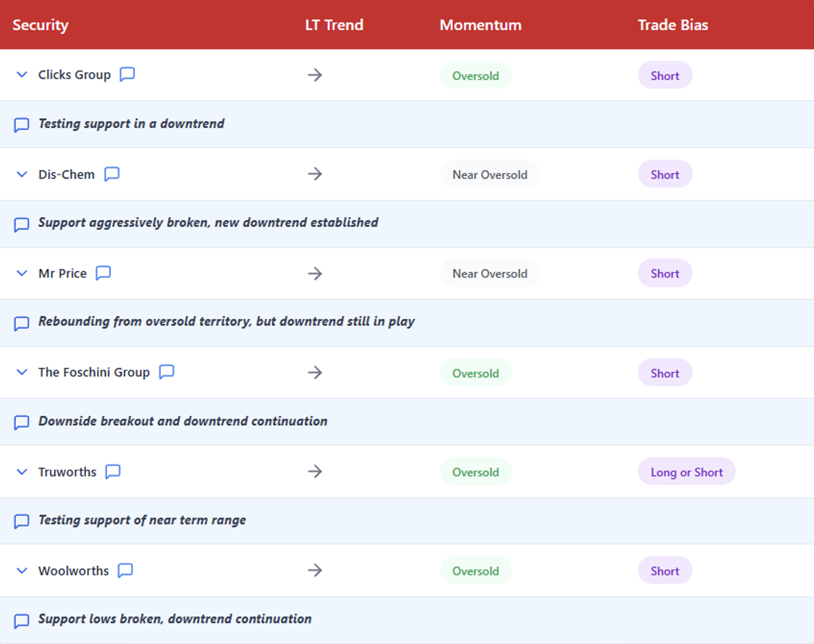Sort by the Momentum column header
This screenshot has height=644, width=814.
coord(481,25)
